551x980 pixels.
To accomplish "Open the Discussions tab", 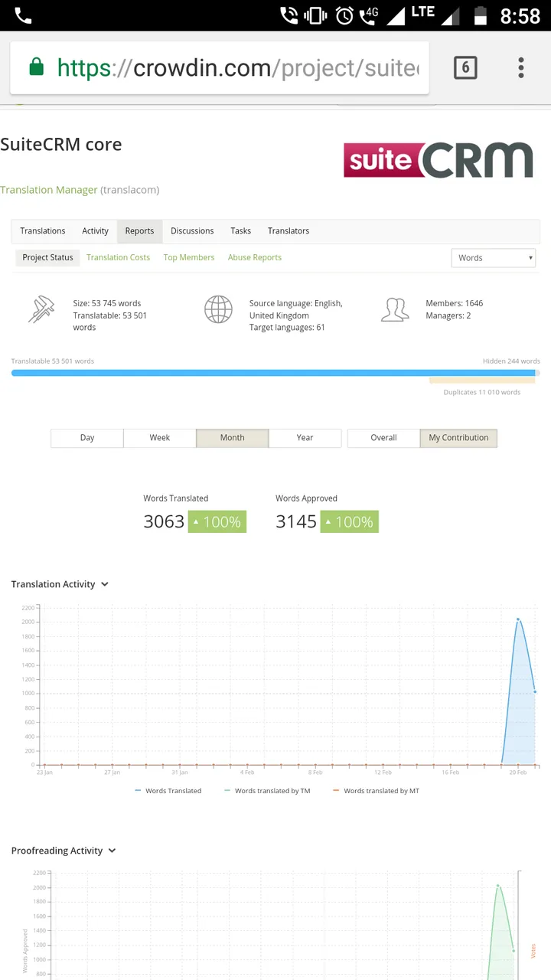I will [192, 230].
